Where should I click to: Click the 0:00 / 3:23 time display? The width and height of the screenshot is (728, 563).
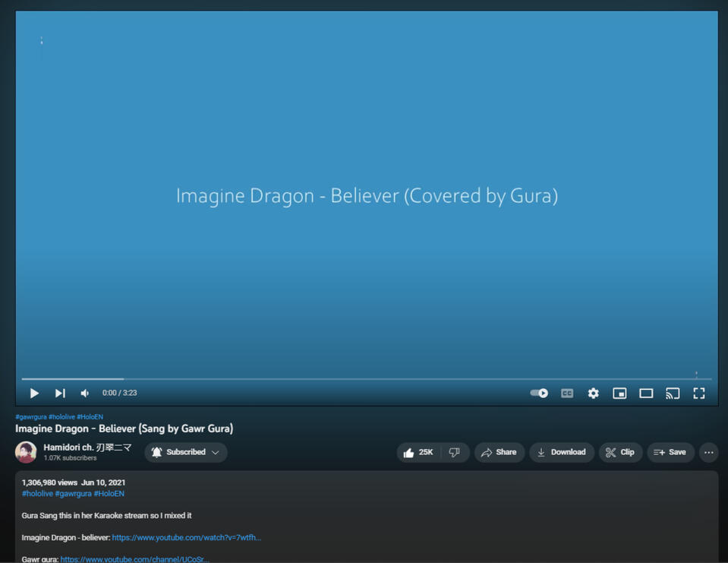pyautogui.click(x=120, y=393)
